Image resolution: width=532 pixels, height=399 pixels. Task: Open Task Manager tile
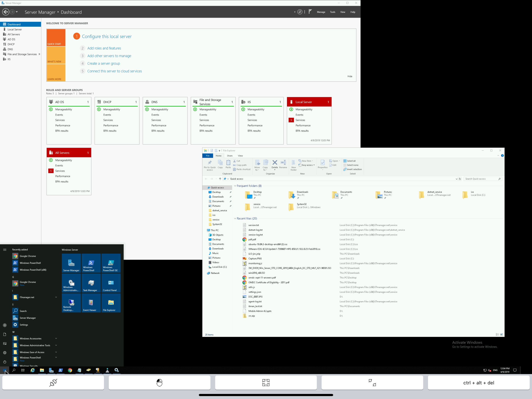click(x=91, y=283)
